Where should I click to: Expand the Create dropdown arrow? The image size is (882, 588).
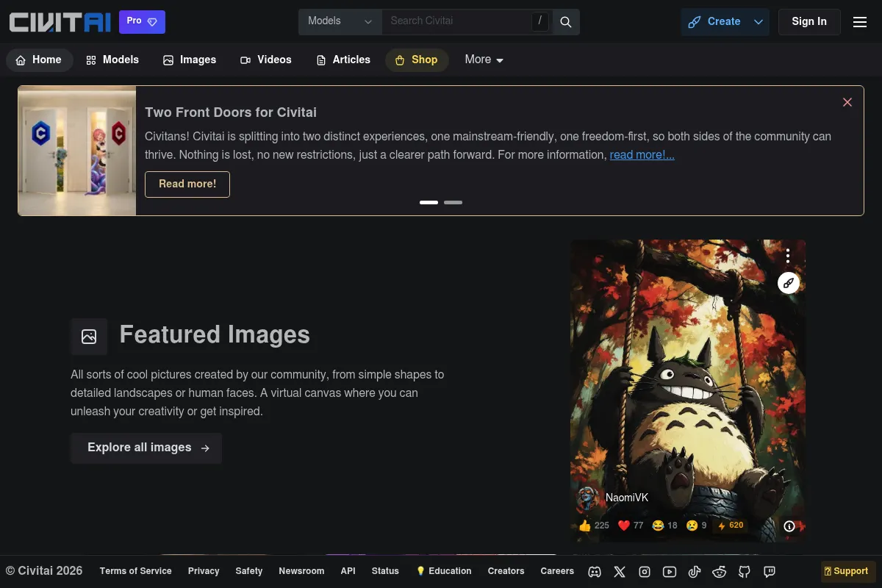759,22
